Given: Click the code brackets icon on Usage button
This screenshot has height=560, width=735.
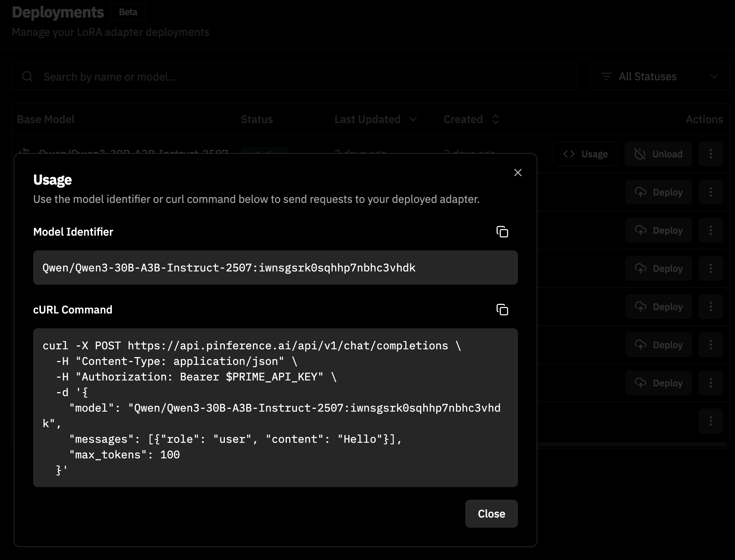Looking at the screenshot, I should point(569,154).
